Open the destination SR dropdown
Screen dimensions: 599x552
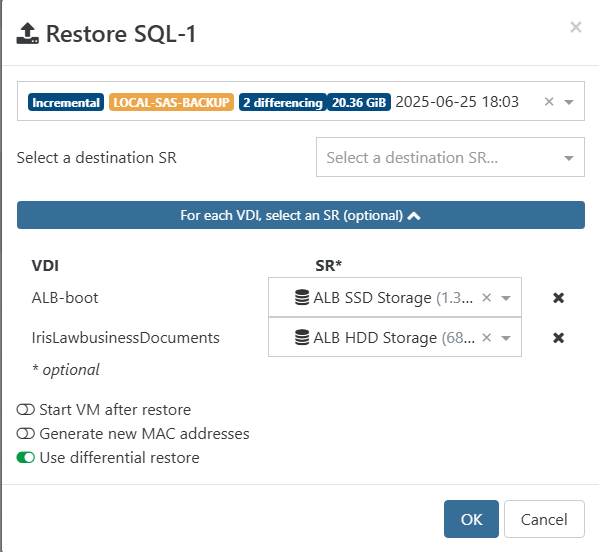click(450, 157)
